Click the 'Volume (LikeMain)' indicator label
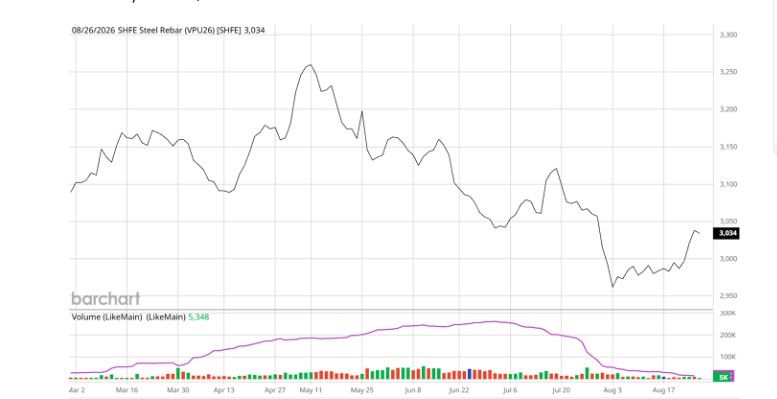 107,317
